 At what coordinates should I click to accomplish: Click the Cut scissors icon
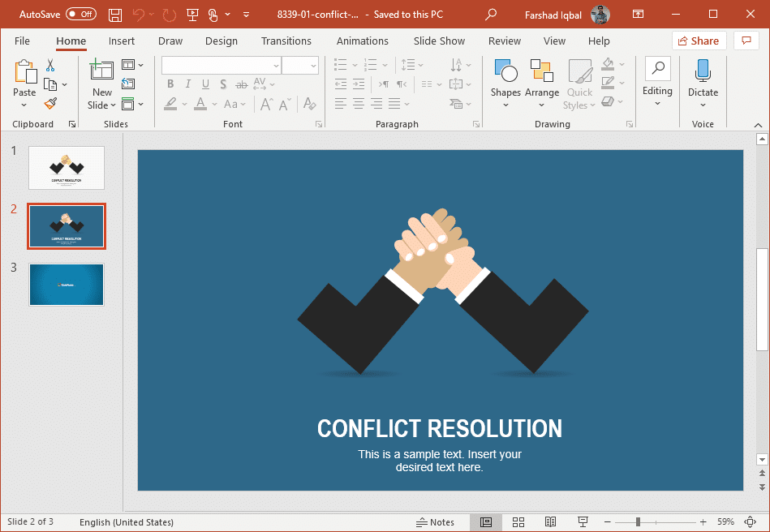click(x=50, y=65)
